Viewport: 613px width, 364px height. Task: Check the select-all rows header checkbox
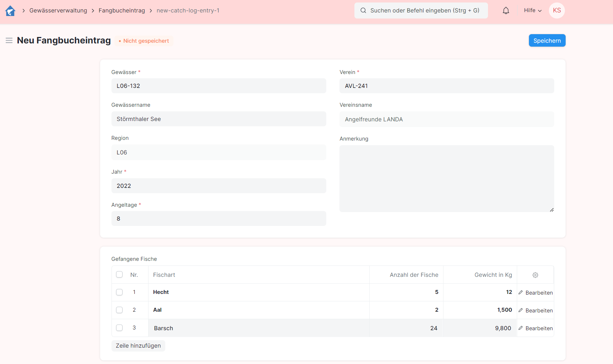(x=119, y=274)
